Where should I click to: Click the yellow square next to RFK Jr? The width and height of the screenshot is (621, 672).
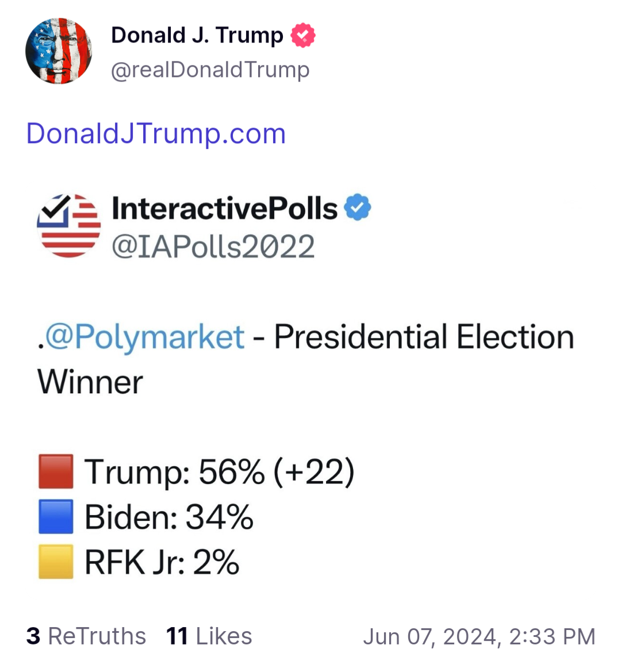(x=56, y=562)
